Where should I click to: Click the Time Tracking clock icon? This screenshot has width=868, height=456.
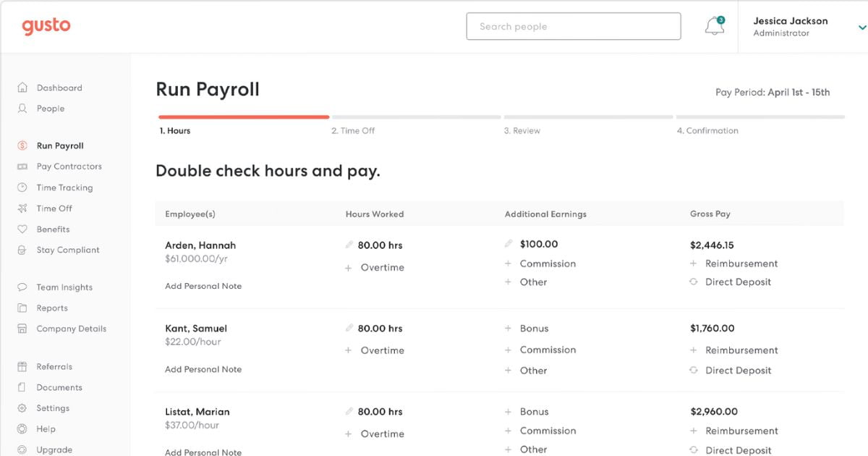click(x=22, y=187)
